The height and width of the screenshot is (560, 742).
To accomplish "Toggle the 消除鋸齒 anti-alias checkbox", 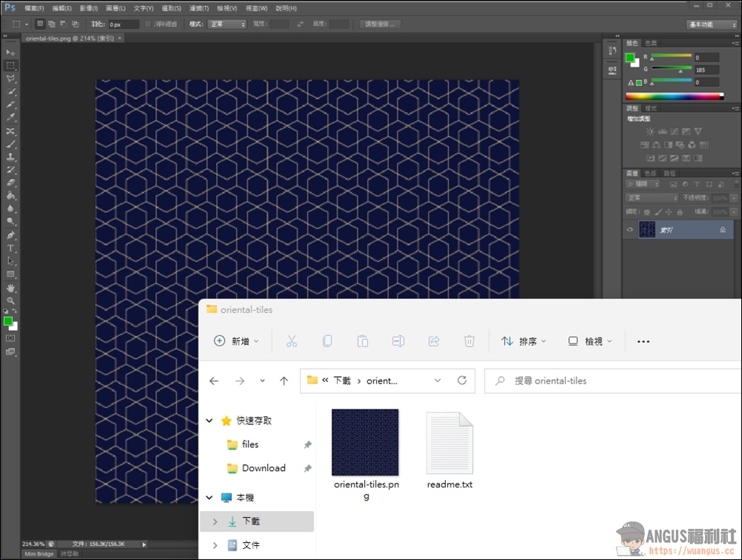I will coord(148,24).
